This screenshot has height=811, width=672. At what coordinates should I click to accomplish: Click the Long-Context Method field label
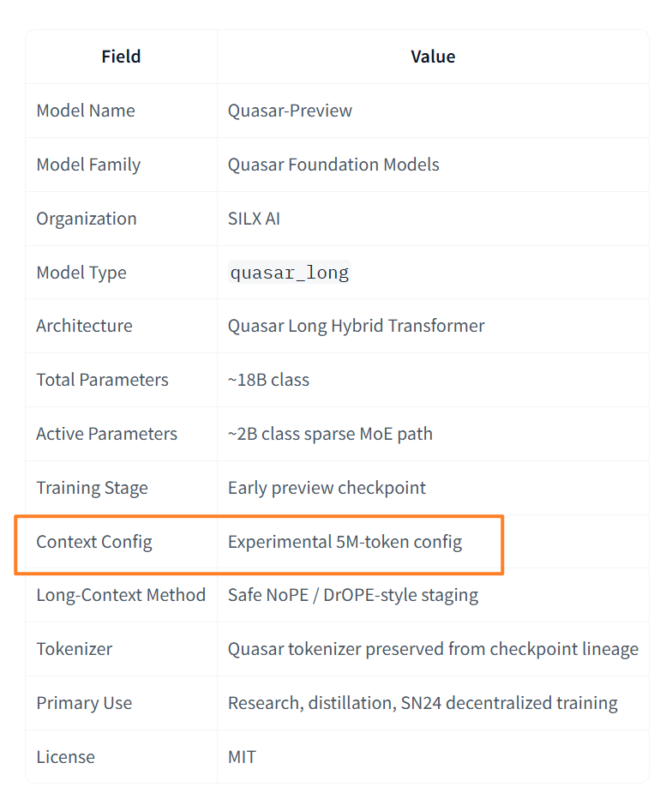121,595
